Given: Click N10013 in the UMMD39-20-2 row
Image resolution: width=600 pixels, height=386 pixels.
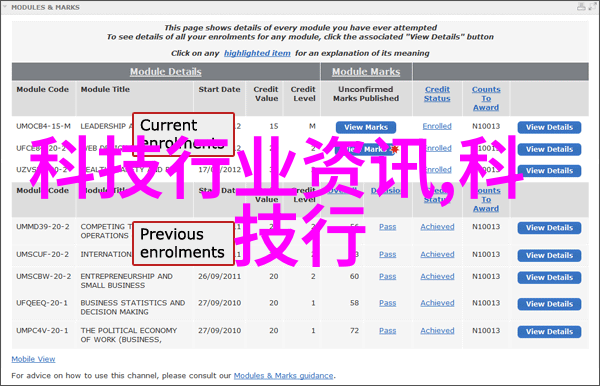Looking at the screenshot, I should pos(486,227).
